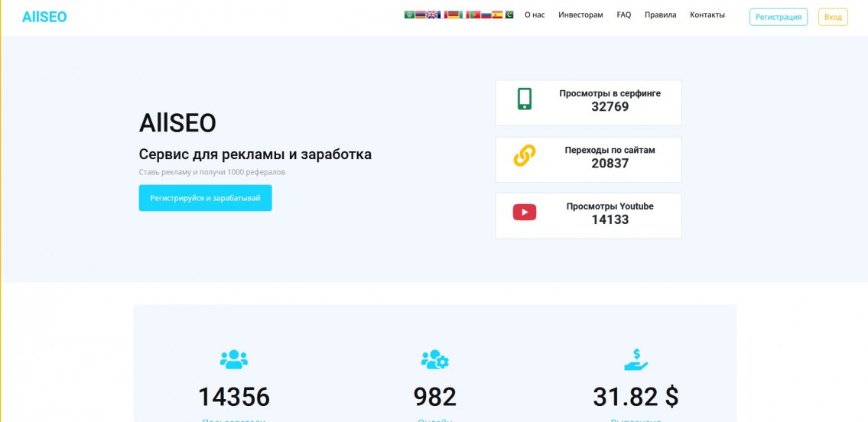Viewport: 868px width, 422px height.
Task: Click the users-gear icon above 982
Action: point(434,359)
